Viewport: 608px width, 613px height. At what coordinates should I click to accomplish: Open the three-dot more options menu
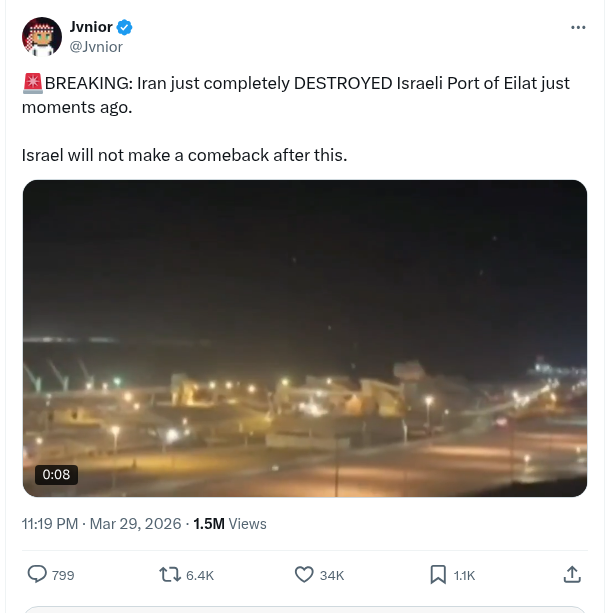578,27
